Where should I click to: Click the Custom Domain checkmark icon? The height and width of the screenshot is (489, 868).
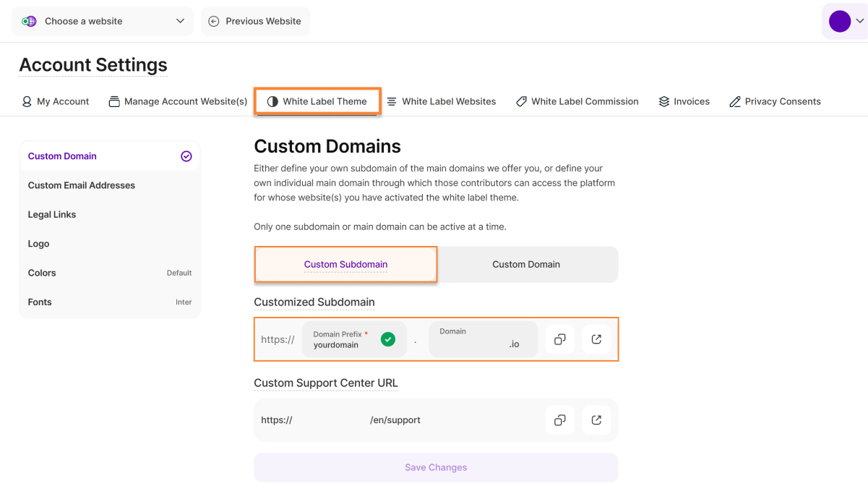(186, 156)
